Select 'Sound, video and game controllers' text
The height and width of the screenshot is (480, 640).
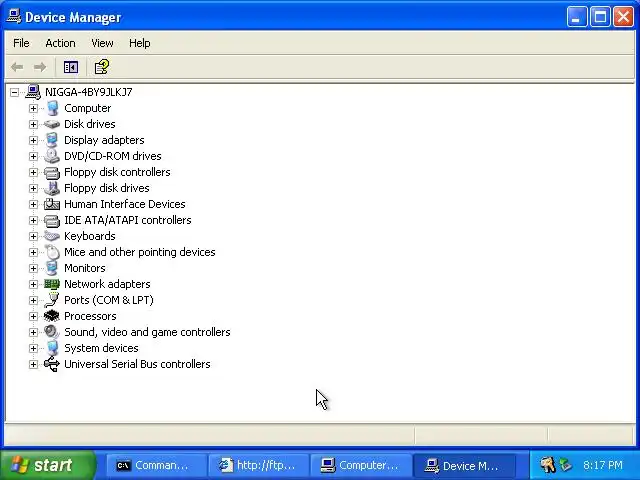pyautogui.click(x=147, y=332)
